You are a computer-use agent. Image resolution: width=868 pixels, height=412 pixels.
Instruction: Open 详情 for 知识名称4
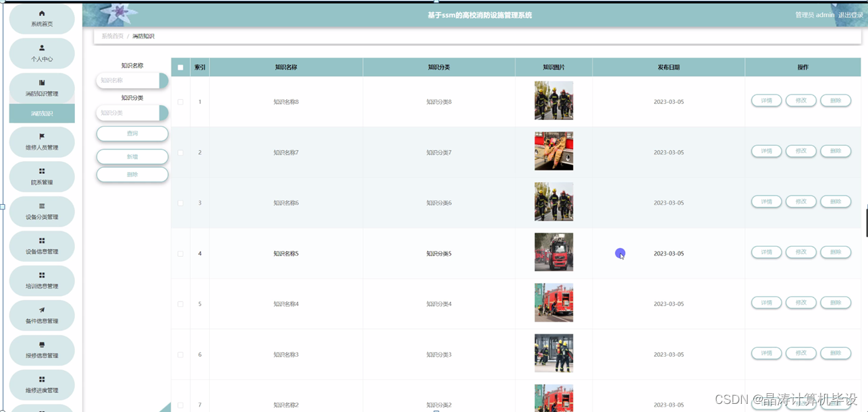[x=767, y=303]
